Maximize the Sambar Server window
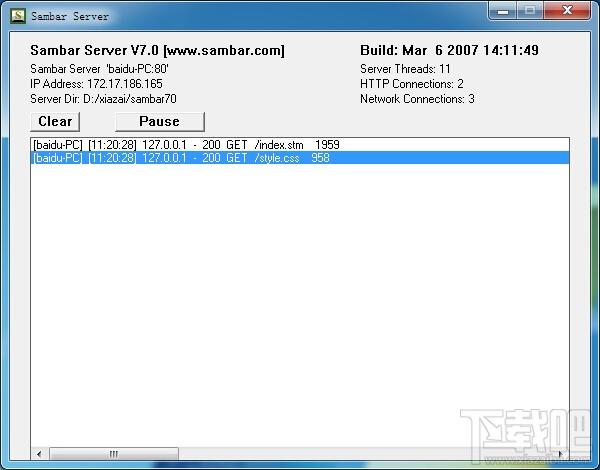Image resolution: width=600 pixels, height=470 pixels. point(530,11)
